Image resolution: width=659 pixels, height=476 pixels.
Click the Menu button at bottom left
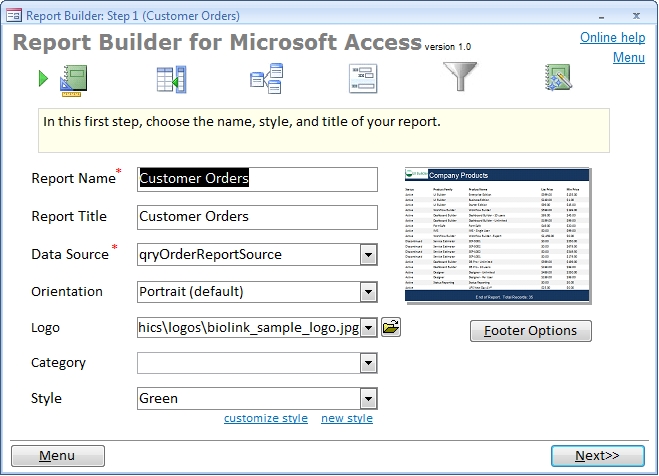[57, 456]
